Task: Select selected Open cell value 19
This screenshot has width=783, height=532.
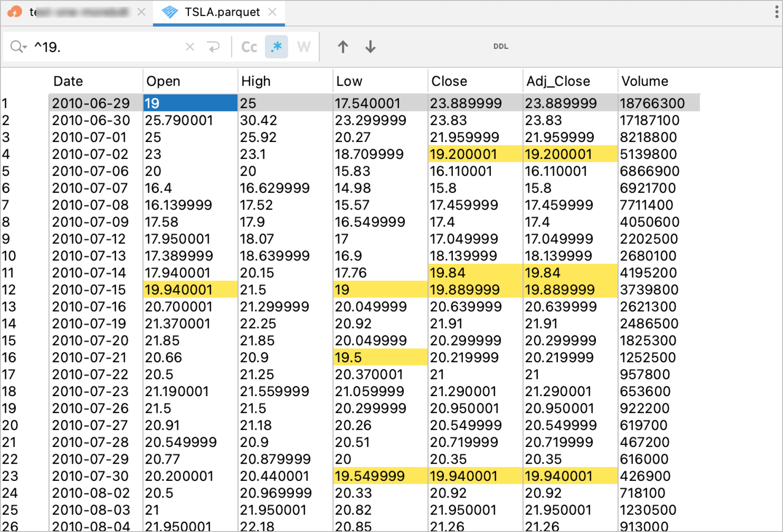Action: coord(190,103)
